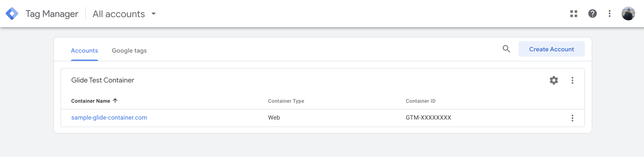The image size is (644, 157).
Task: Click the user profile avatar
Action: click(x=628, y=13)
